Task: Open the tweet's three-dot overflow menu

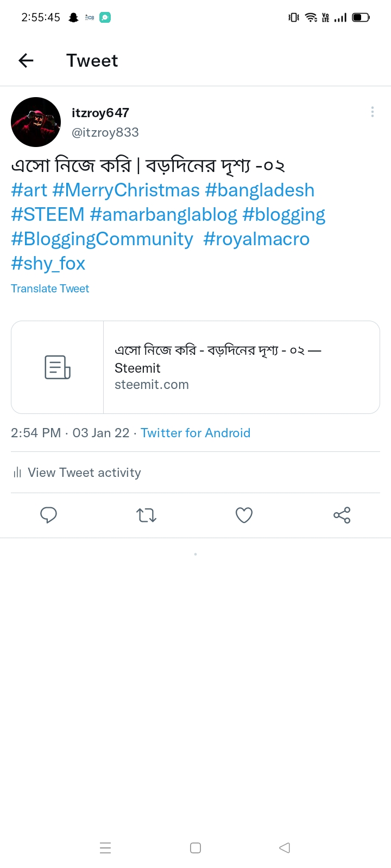Action: tap(372, 112)
